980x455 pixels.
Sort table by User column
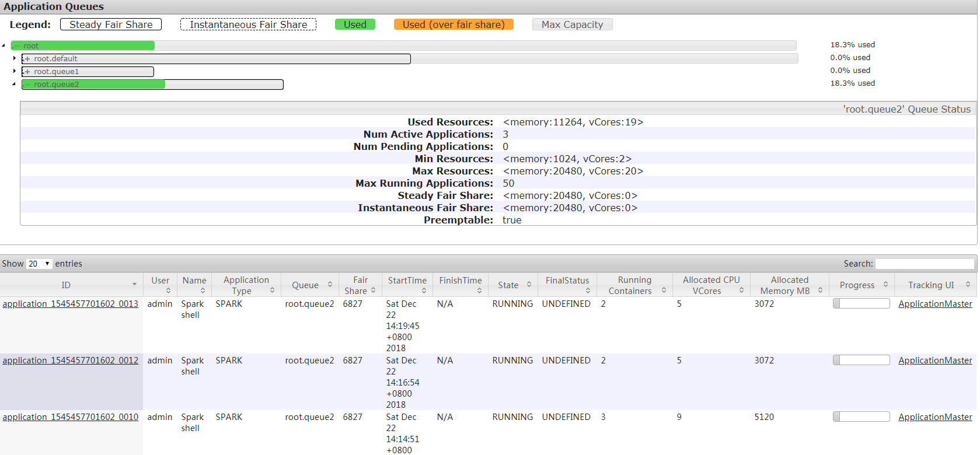[161, 285]
